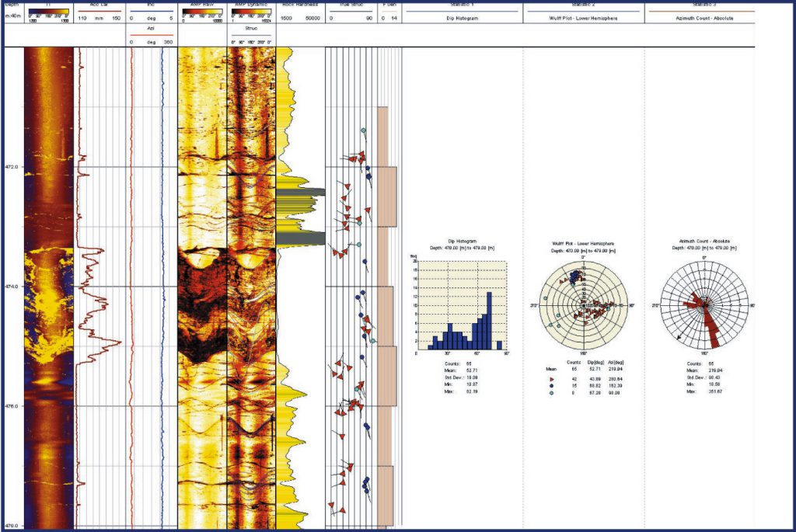
Task: Click the cyan tadpole at top of True Struc
Action: [x=364, y=130]
